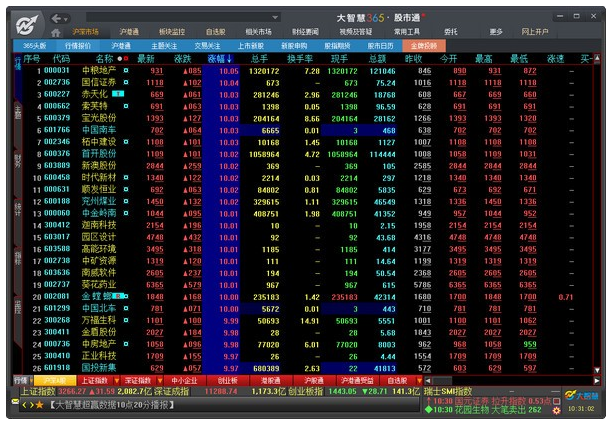This screenshot has width=608, height=423.
Task: Click the cyan tag icon beside 赤天化
Action: 118,94
